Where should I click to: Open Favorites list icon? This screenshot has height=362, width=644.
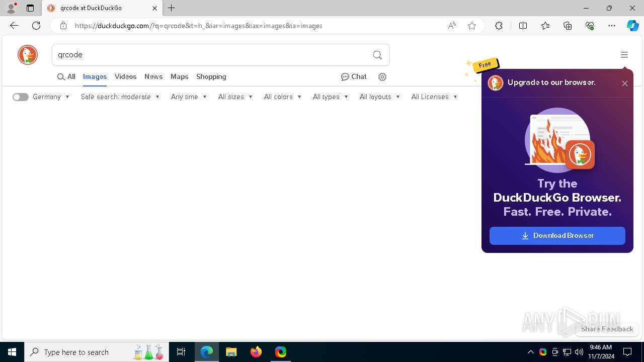pyautogui.click(x=545, y=26)
